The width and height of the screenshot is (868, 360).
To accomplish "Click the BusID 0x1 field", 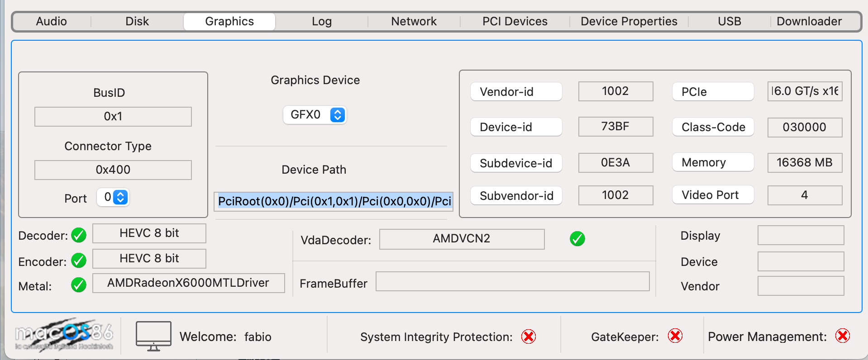I will click(x=113, y=117).
